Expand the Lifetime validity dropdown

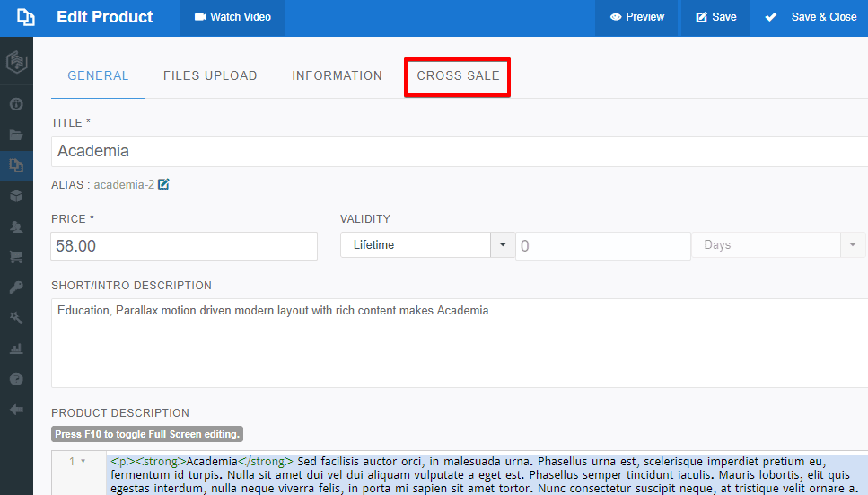(x=502, y=245)
